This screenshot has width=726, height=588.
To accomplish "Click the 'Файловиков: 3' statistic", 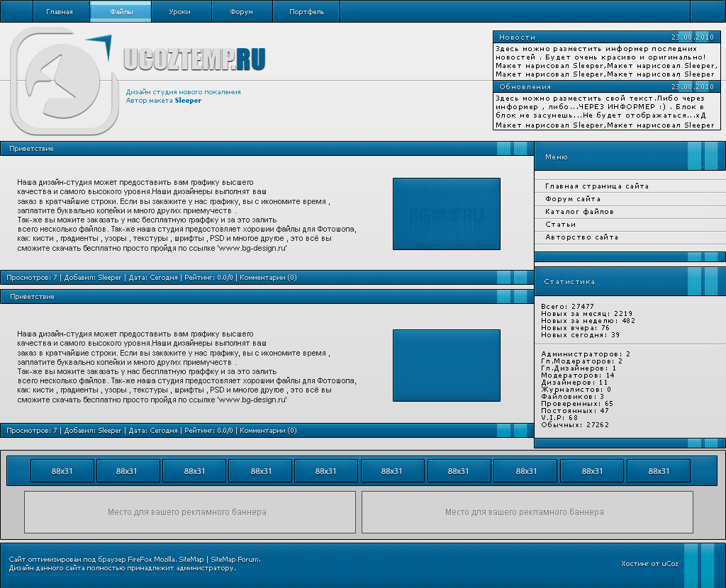I will tap(572, 397).
